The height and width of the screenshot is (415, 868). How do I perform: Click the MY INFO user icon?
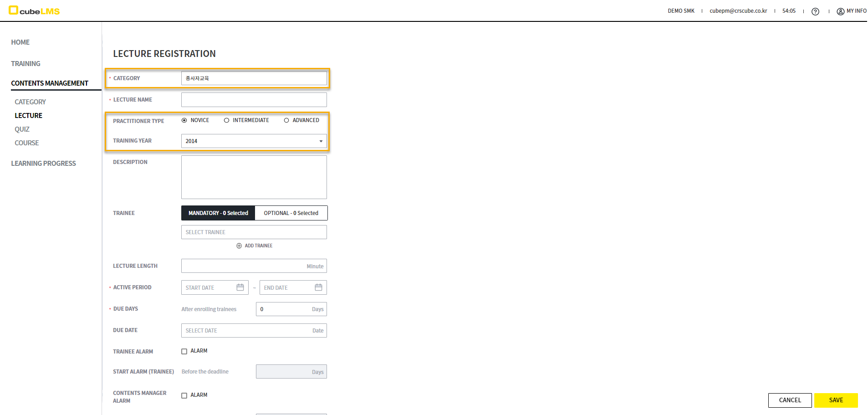pyautogui.click(x=840, y=11)
